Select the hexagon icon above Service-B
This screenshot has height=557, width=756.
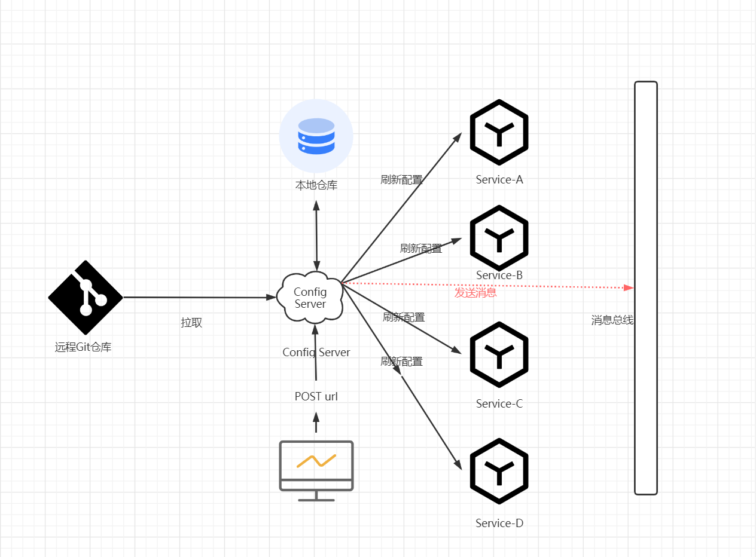click(x=499, y=238)
